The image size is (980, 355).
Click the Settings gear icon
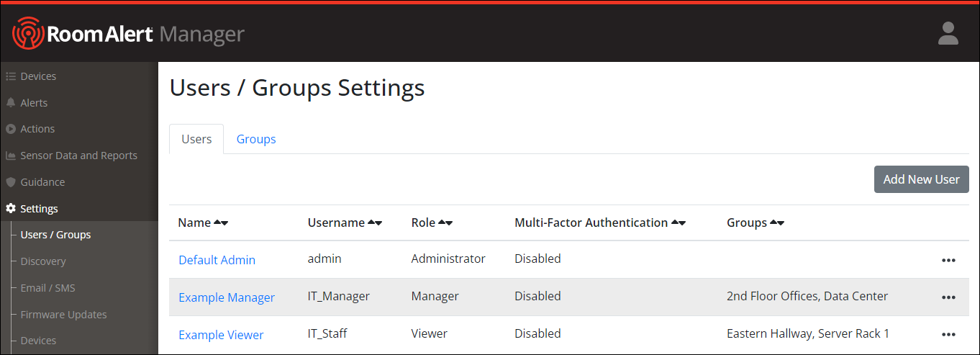[x=11, y=209]
